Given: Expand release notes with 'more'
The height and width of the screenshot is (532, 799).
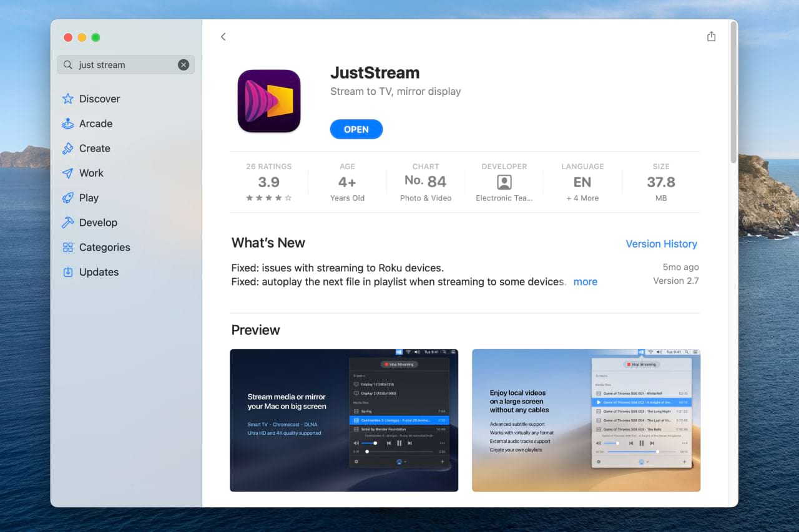Looking at the screenshot, I should coord(585,282).
